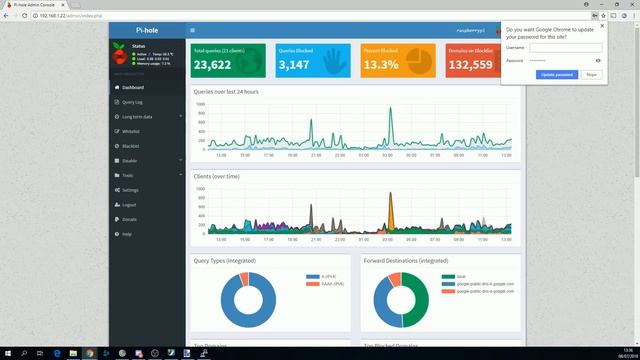Click the address bar URL

(71, 16)
